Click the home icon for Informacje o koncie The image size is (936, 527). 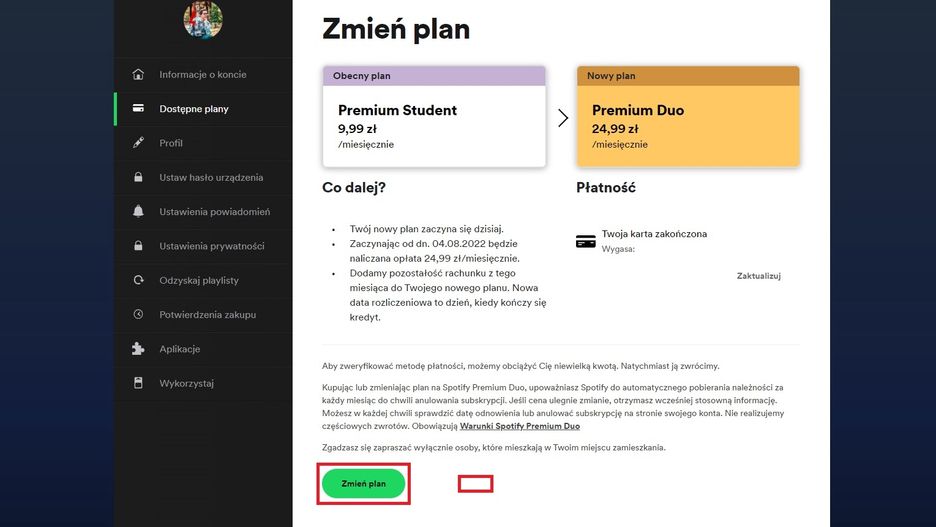(138, 75)
